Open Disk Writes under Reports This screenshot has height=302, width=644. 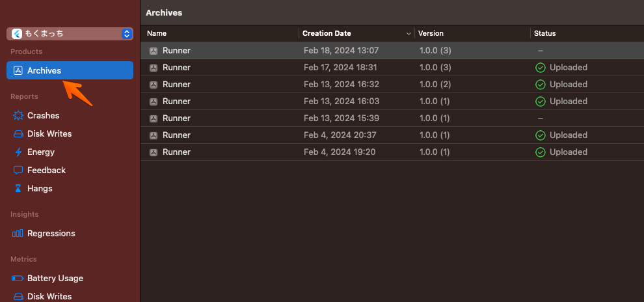pyautogui.click(x=49, y=133)
